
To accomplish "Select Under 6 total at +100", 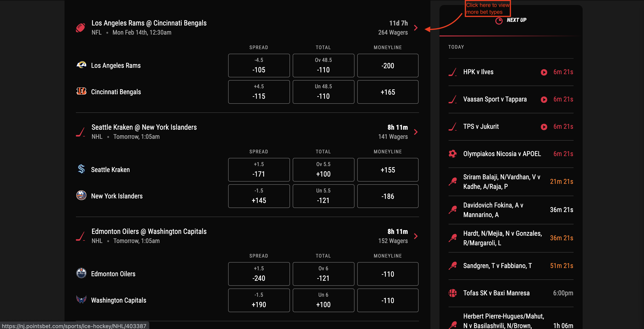I will pos(323,300).
